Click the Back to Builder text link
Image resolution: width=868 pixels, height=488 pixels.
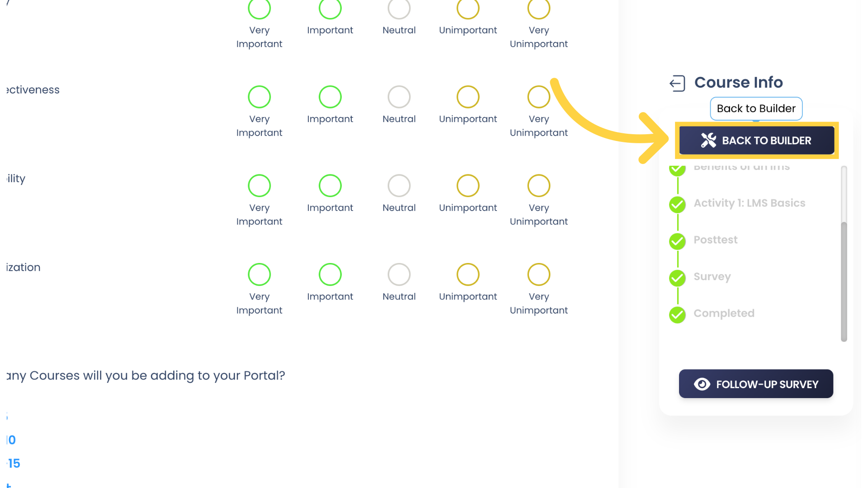[x=756, y=108]
